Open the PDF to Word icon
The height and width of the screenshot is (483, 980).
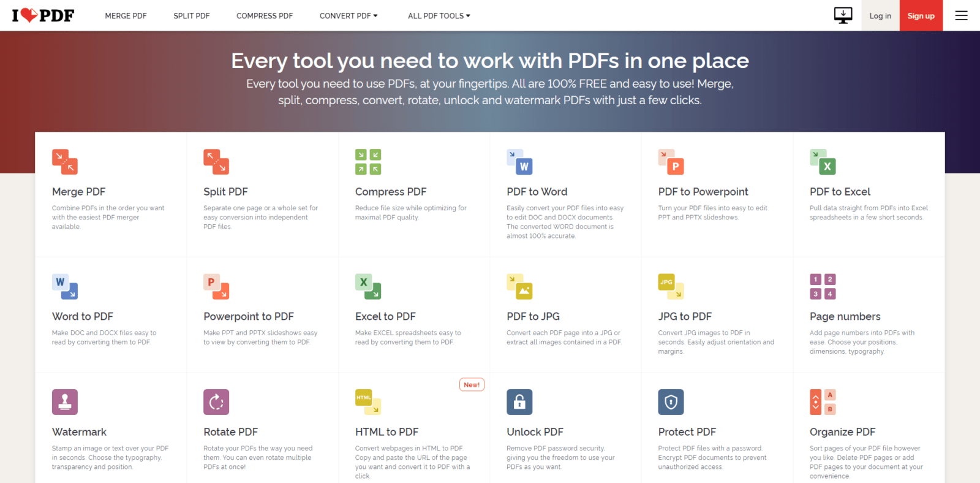(519, 162)
